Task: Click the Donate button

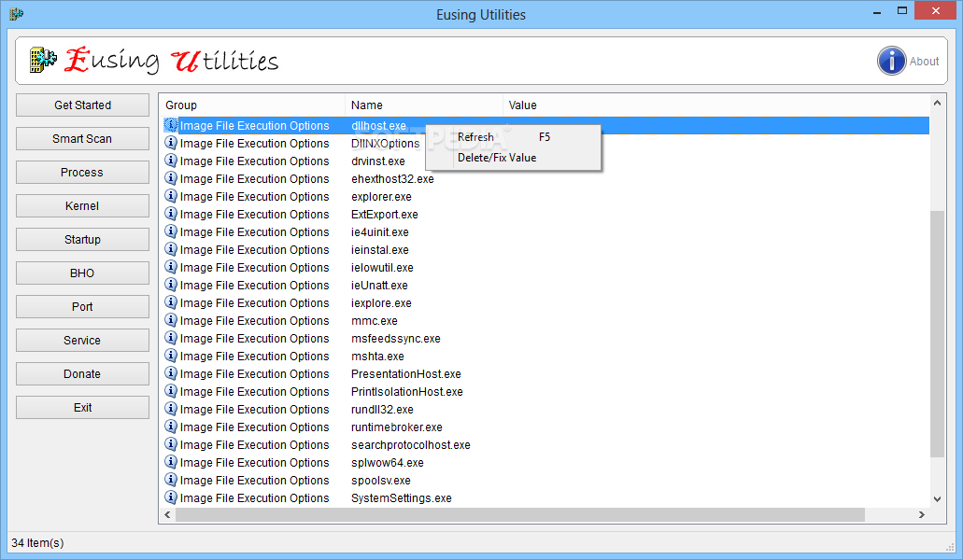Action: pos(82,374)
